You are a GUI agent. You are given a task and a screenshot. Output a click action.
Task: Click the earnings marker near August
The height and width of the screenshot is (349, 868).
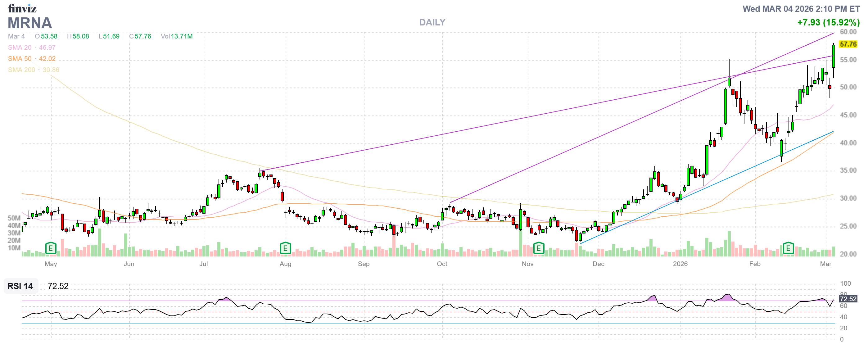(x=285, y=249)
